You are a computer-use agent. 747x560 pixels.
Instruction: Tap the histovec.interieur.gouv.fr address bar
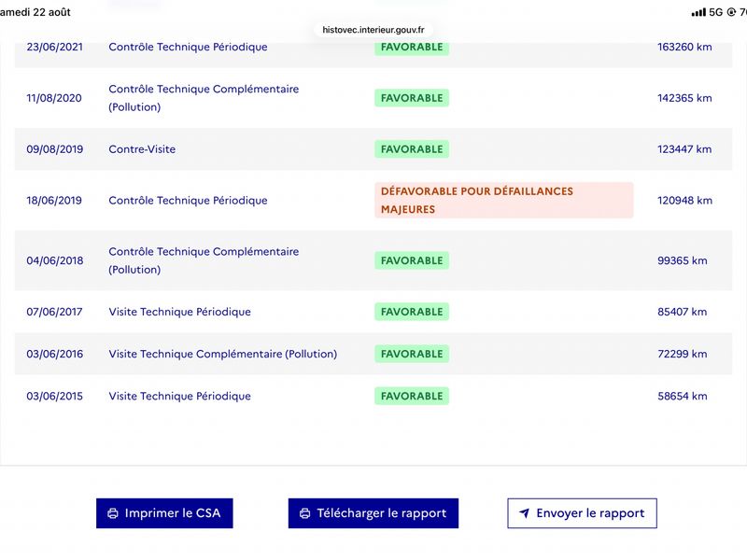click(373, 30)
